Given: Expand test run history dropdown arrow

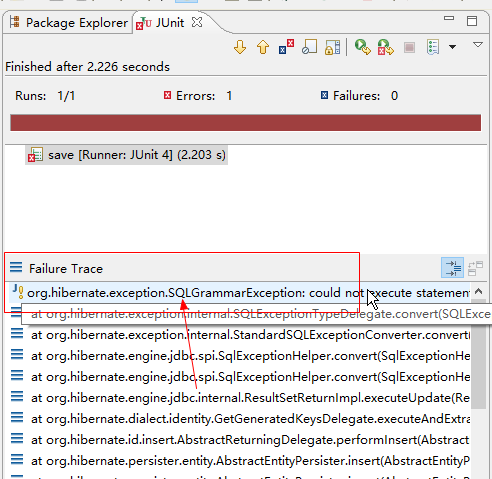Looking at the screenshot, I should pyautogui.click(x=452, y=47).
